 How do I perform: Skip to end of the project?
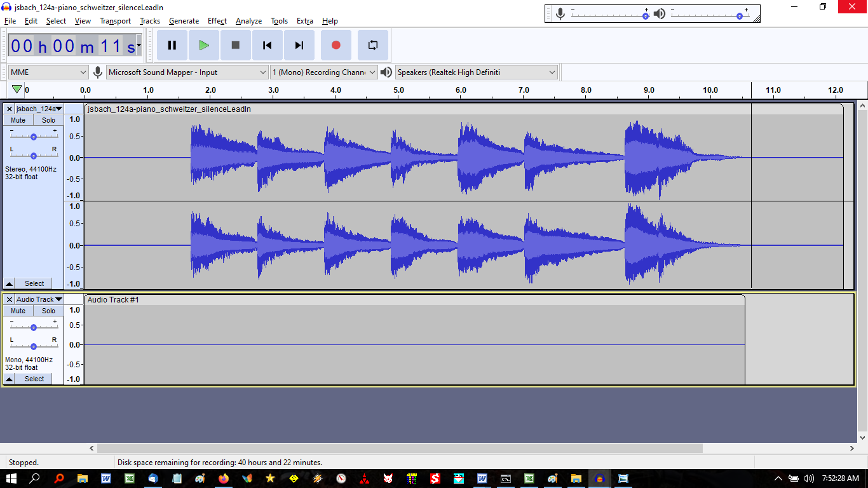[299, 45]
